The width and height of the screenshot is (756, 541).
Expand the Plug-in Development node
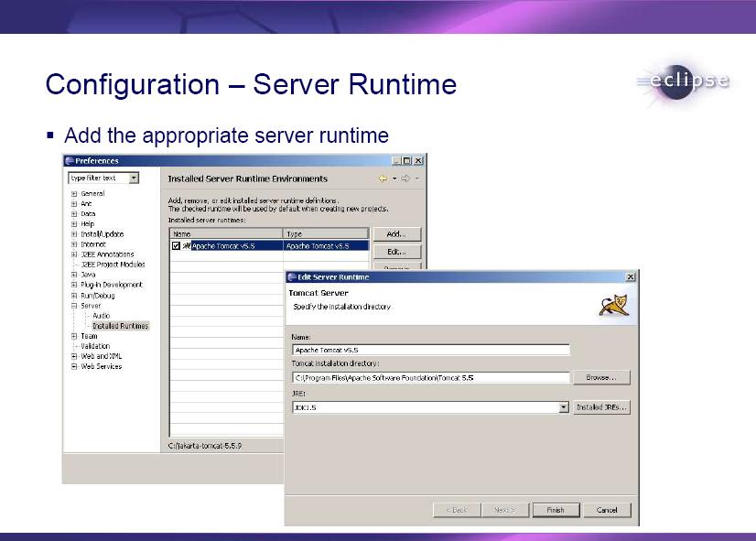click(x=74, y=285)
